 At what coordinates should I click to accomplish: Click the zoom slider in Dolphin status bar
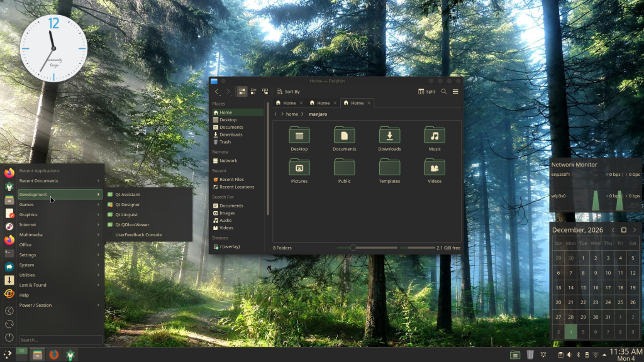[x=353, y=248]
